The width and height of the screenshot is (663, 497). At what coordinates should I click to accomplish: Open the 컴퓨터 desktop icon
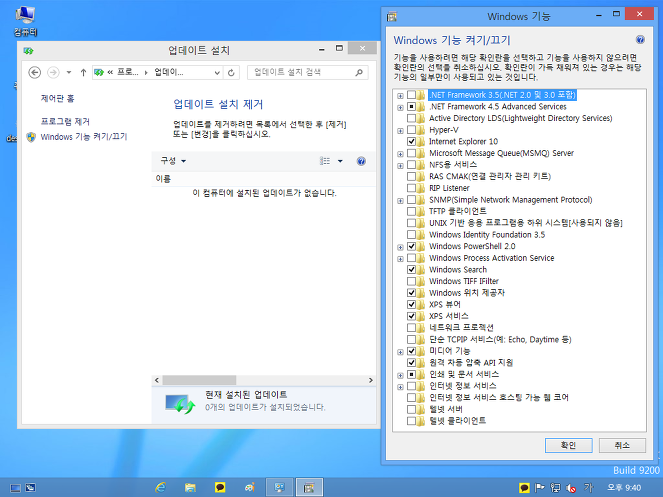pos(25,21)
